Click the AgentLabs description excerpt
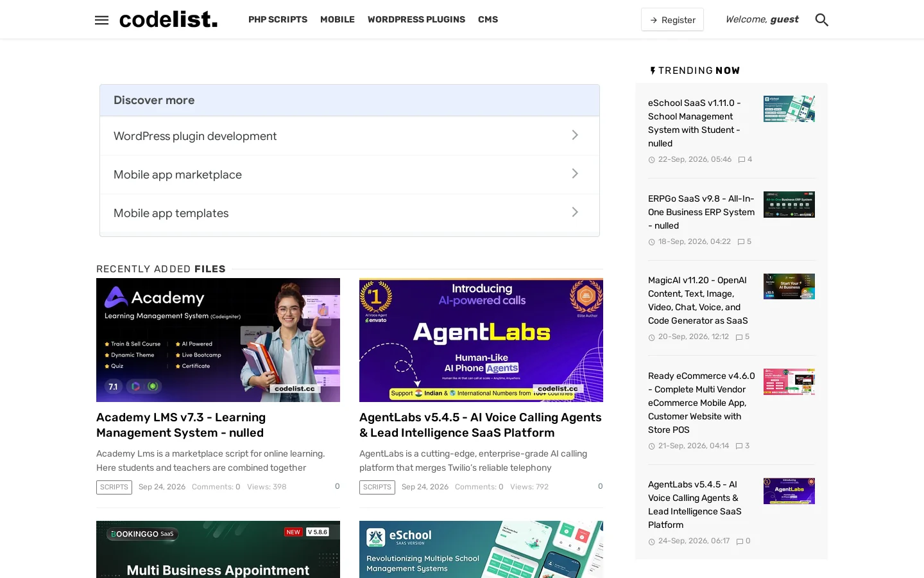Image resolution: width=924 pixels, height=578 pixels. click(x=473, y=460)
